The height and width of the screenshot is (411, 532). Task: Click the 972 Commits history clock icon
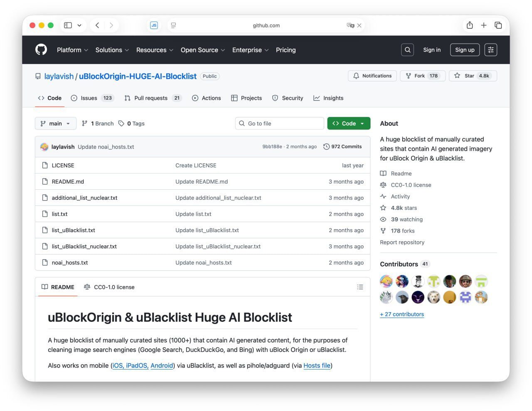(327, 146)
